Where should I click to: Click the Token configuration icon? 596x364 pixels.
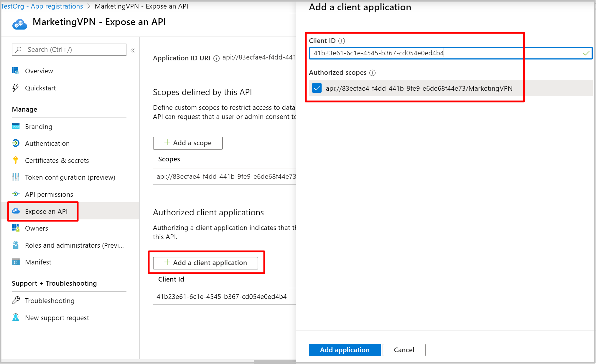click(16, 177)
